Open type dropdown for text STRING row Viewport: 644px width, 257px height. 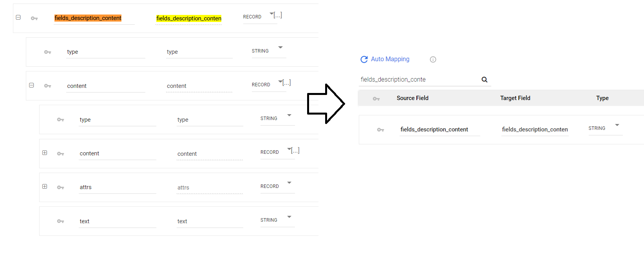tap(289, 217)
